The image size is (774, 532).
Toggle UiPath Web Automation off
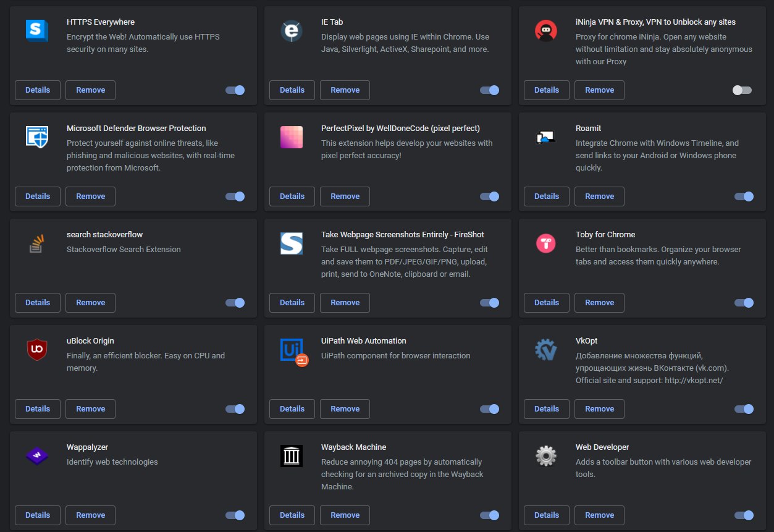point(490,409)
